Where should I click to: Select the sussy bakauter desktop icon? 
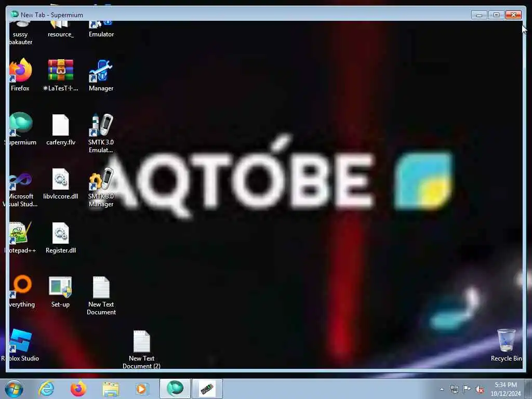click(20, 33)
